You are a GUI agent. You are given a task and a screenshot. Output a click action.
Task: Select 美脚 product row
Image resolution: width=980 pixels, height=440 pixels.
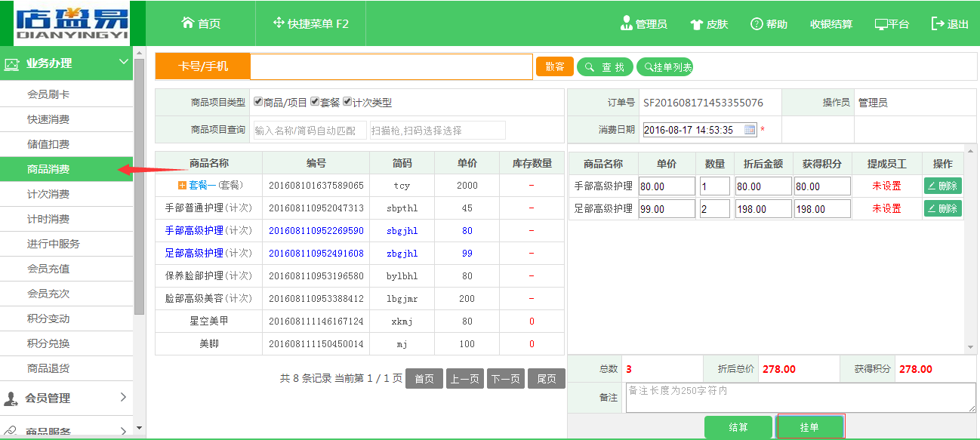[359, 344]
